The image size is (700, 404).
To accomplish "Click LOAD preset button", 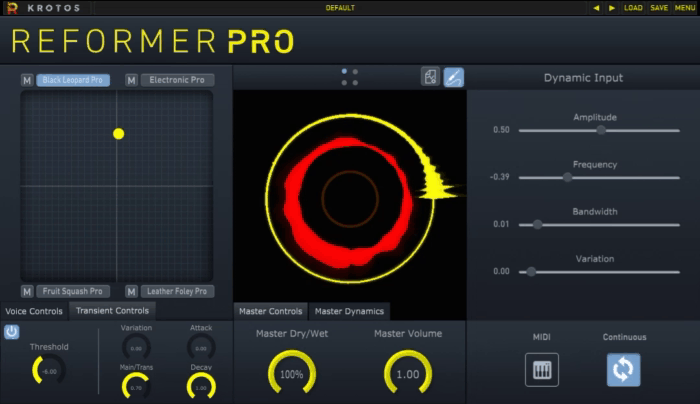I will click(633, 8).
